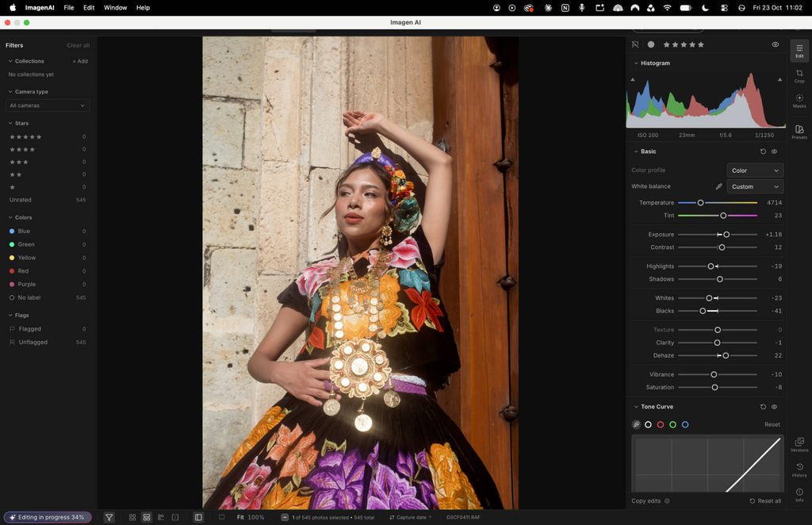The width and height of the screenshot is (812, 525).
Task: Click the circle color label icon
Action: pyautogui.click(x=651, y=44)
